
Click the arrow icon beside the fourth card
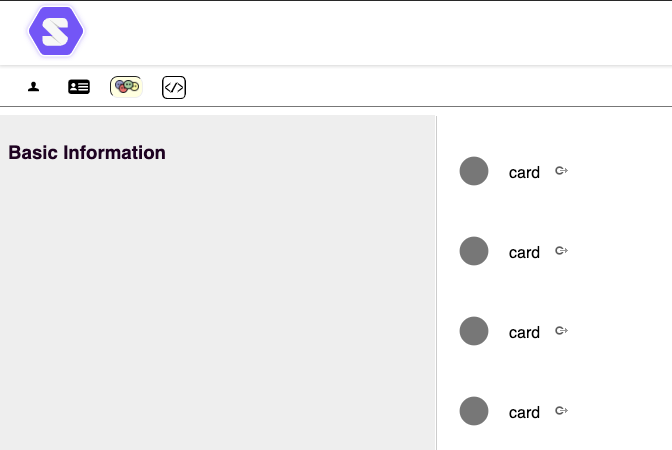coord(561,411)
